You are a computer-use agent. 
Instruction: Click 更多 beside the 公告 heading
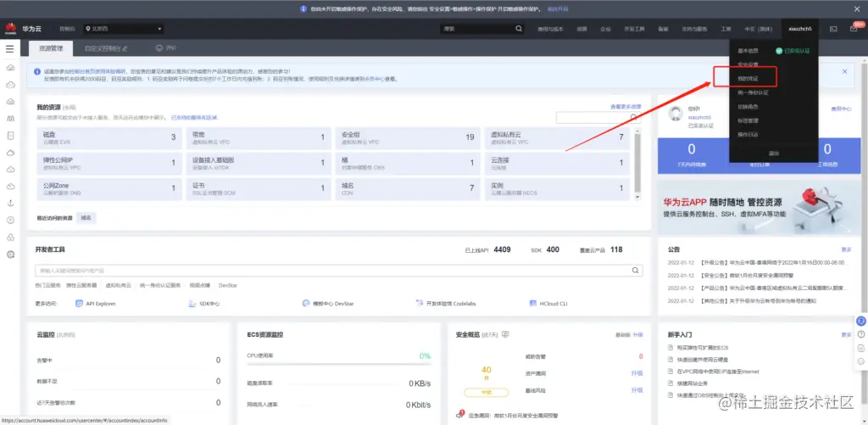[x=847, y=250]
